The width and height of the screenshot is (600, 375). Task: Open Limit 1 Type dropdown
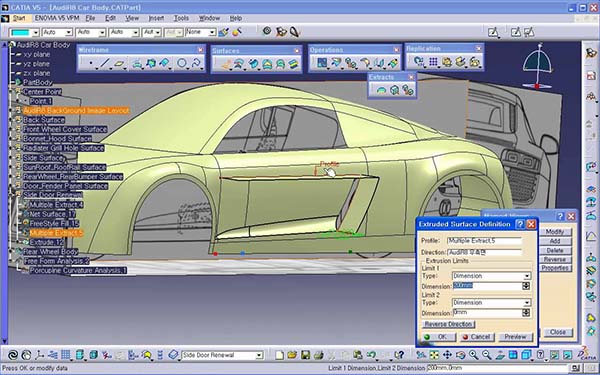click(491, 276)
